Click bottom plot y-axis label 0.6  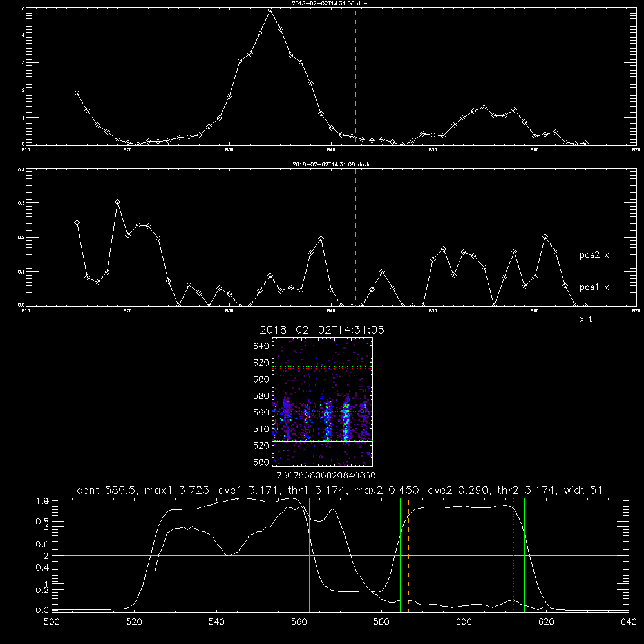(43, 544)
